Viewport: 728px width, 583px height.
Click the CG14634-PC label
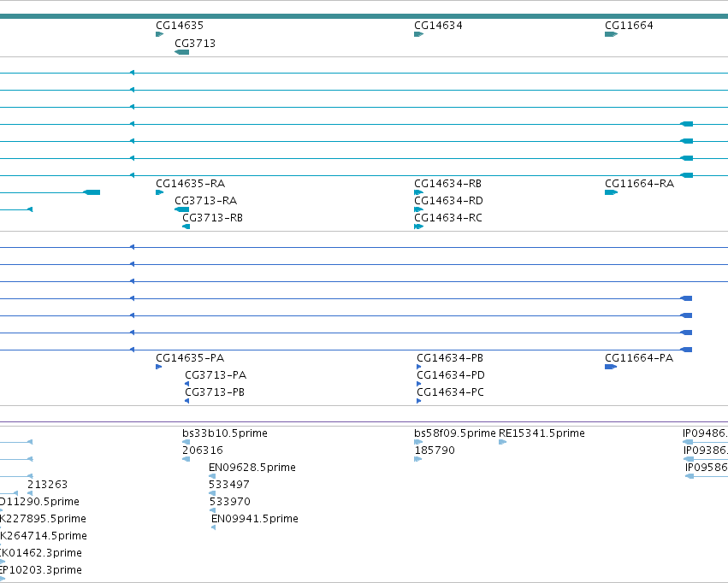coord(450,392)
